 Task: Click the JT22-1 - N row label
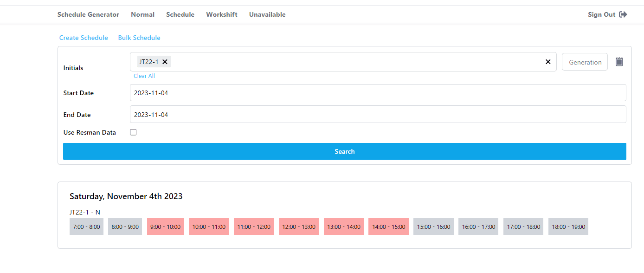pyautogui.click(x=85, y=212)
